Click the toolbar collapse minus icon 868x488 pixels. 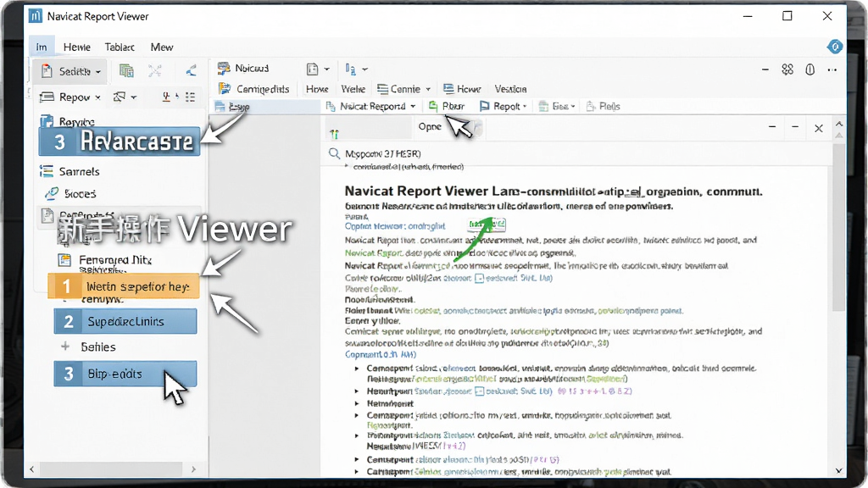click(765, 69)
